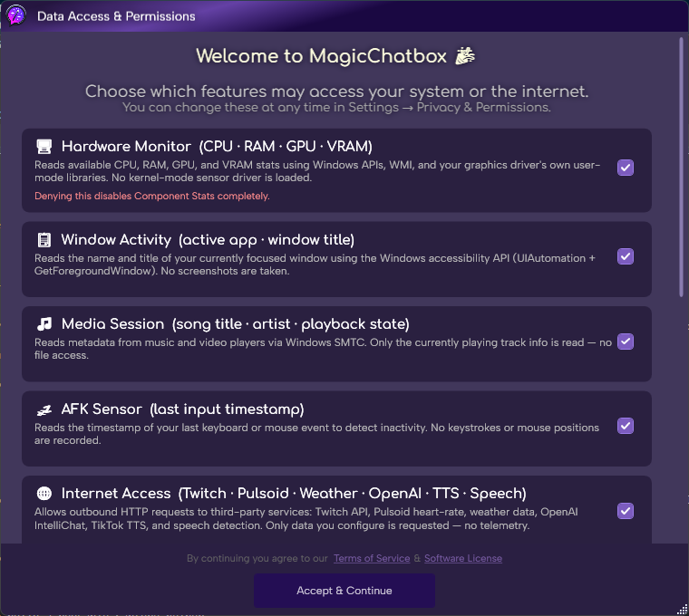
Task: Click 'You can change these at any time' hint
Action: click(x=336, y=108)
